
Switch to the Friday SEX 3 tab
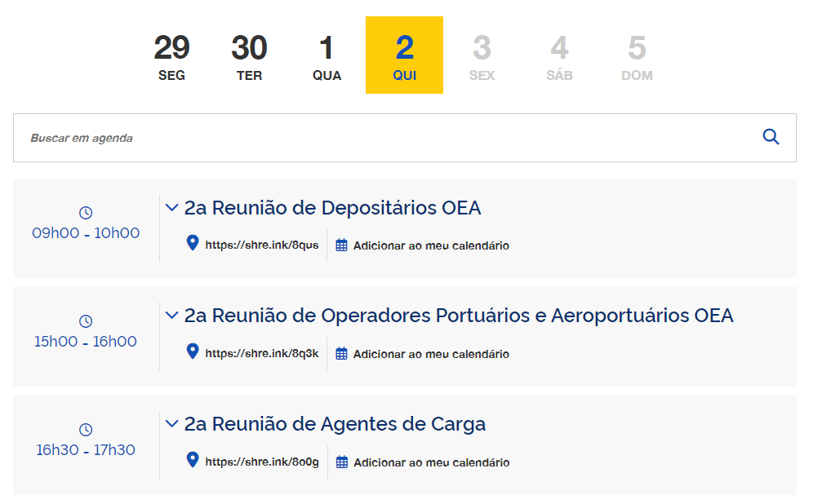pyautogui.click(x=482, y=54)
